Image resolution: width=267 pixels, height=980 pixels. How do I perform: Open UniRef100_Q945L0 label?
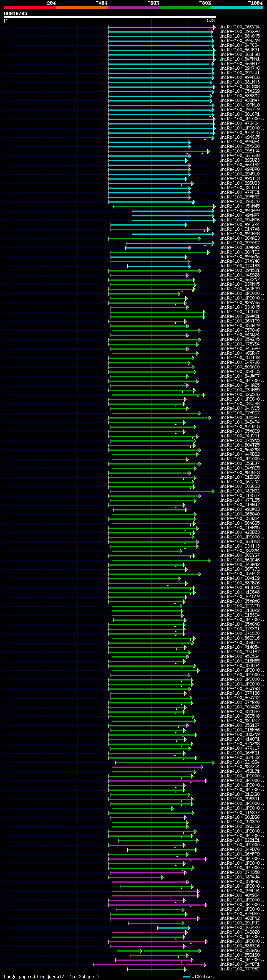(239, 174)
